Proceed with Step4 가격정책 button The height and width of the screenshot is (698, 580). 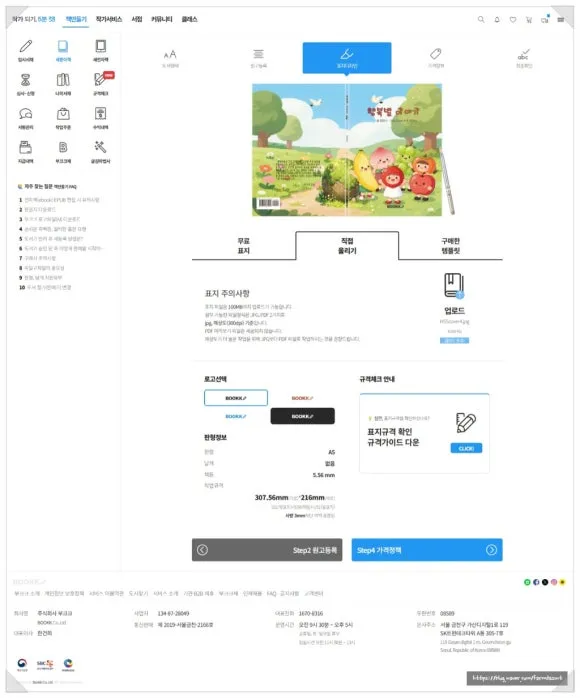point(427,550)
